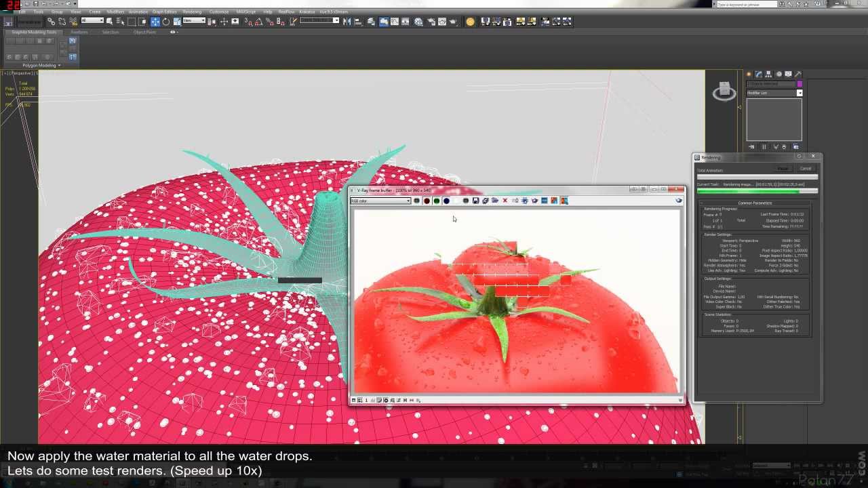Toggle Spinner Snap
This screenshot has height=488, width=868.
pos(281,22)
